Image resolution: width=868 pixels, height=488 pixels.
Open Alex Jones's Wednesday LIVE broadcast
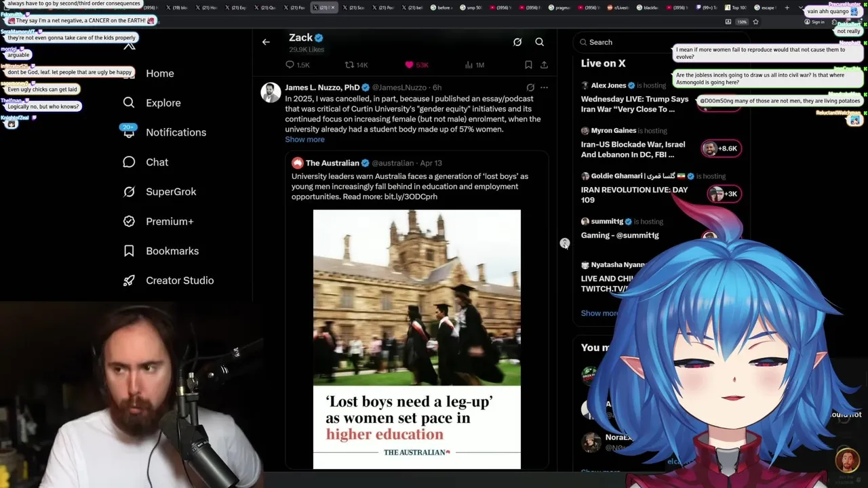(x=635, y=104)
